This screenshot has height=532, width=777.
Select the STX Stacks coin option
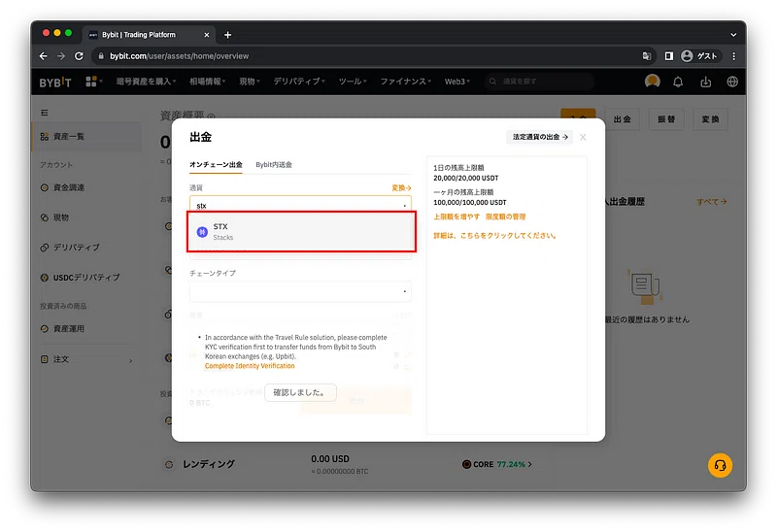point(301,232)
